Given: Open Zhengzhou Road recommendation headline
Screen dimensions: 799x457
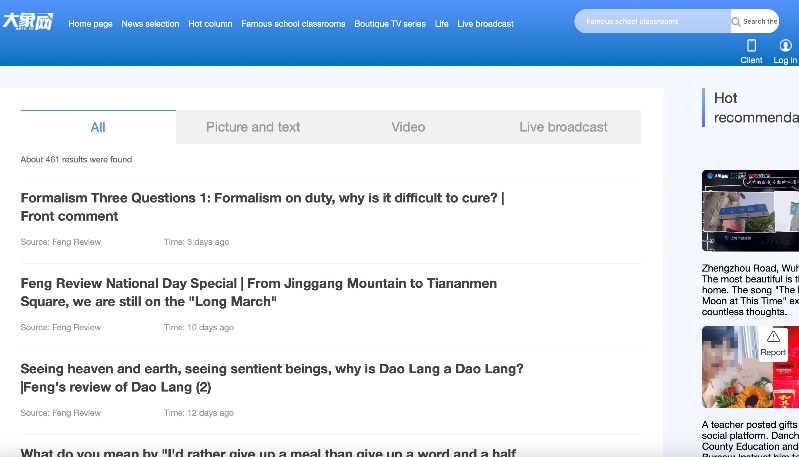Looking at the screenshot, I should [750, 290].
